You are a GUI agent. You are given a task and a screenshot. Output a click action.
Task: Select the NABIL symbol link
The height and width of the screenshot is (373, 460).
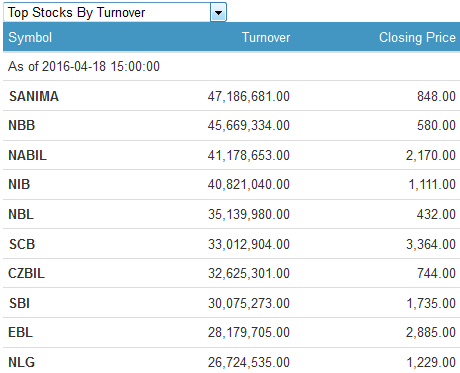click(28, 155)
